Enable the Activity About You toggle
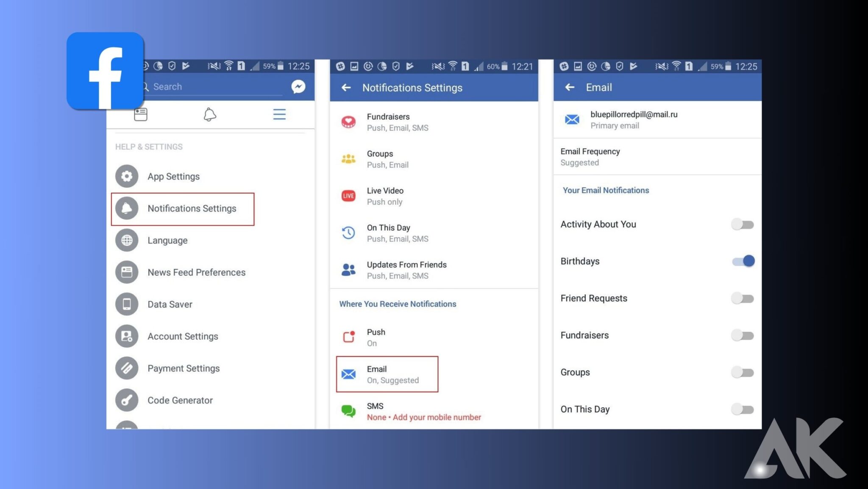 tap(742, 224)
